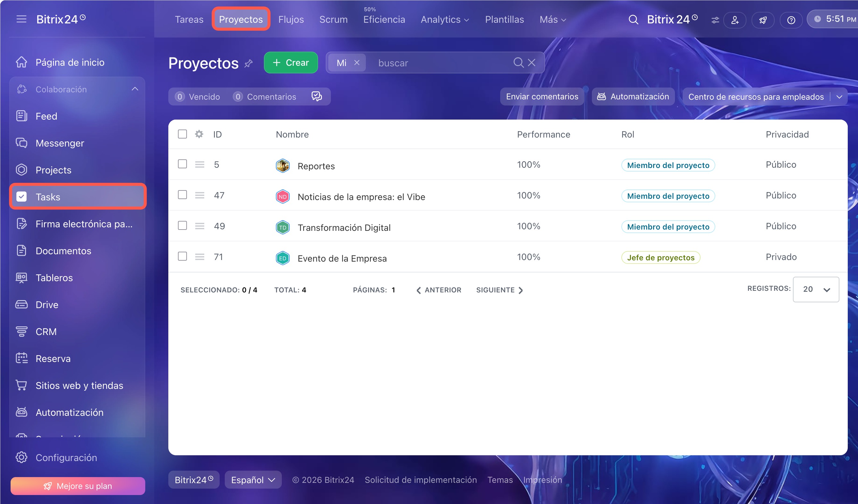Click the magnifier in the buscar field
Image resolution: width=858 pixels, height=504 pixels.
click(518, 63)
